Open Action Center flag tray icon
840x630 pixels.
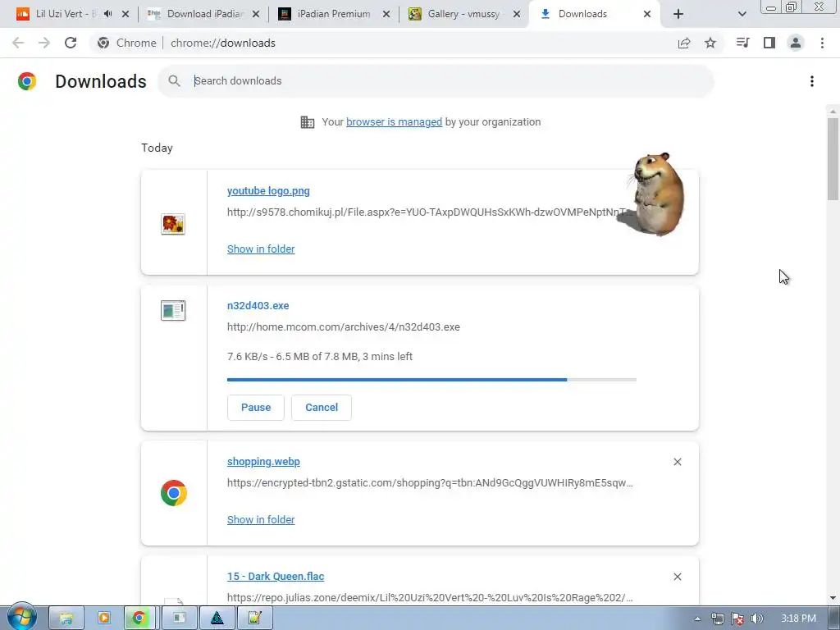tap(737, 619)
